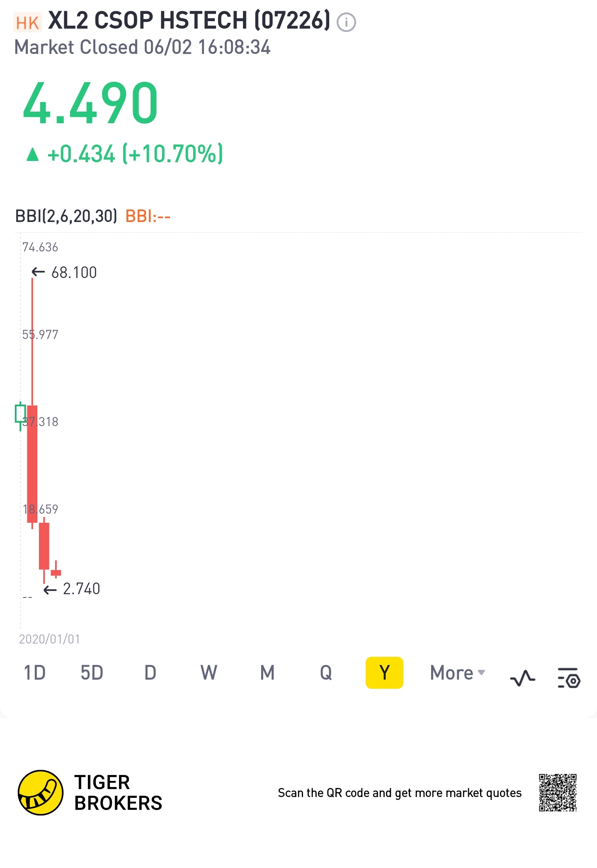597x868 pixels.
Task: Switch to the 5D chart tab
Action: click(92, 673)
